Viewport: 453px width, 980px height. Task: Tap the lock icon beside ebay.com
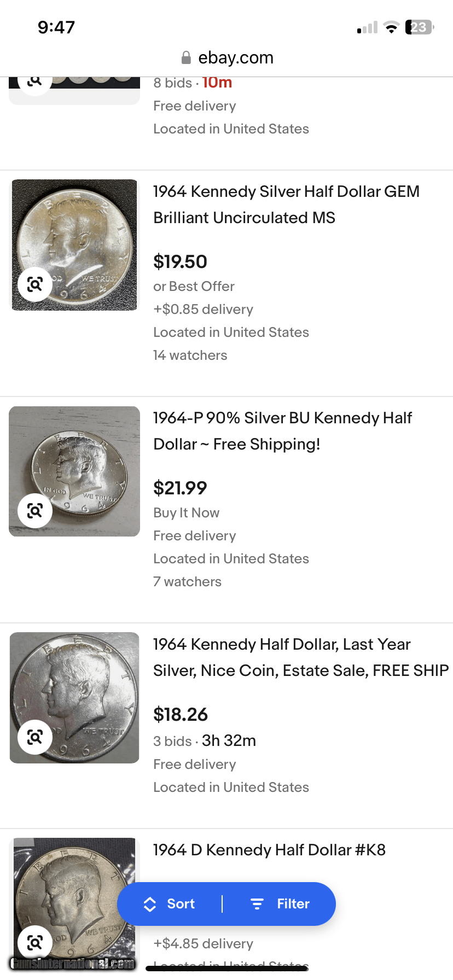coord(186,57)
